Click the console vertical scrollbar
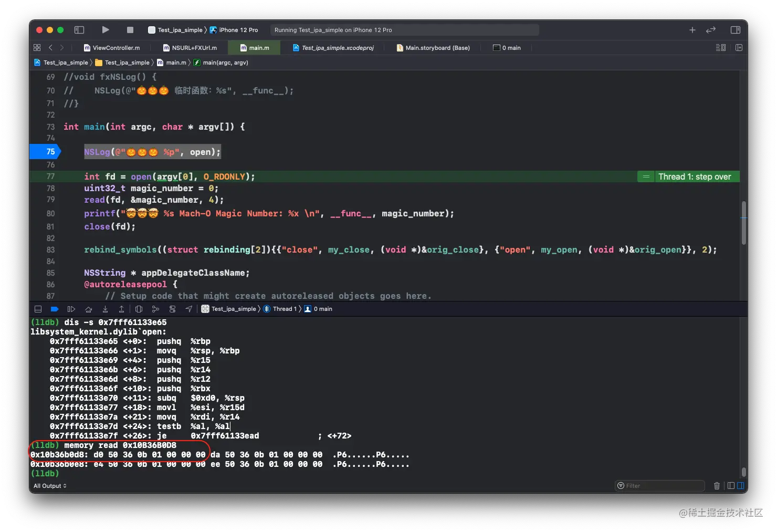Viewport: 777px width, 532px height. tap(743, 472)
